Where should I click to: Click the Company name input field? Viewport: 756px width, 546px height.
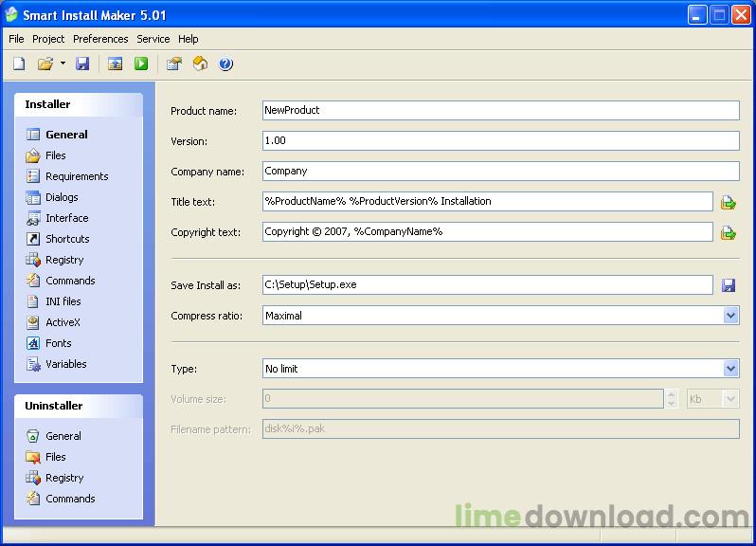click(x=500, y=172)
